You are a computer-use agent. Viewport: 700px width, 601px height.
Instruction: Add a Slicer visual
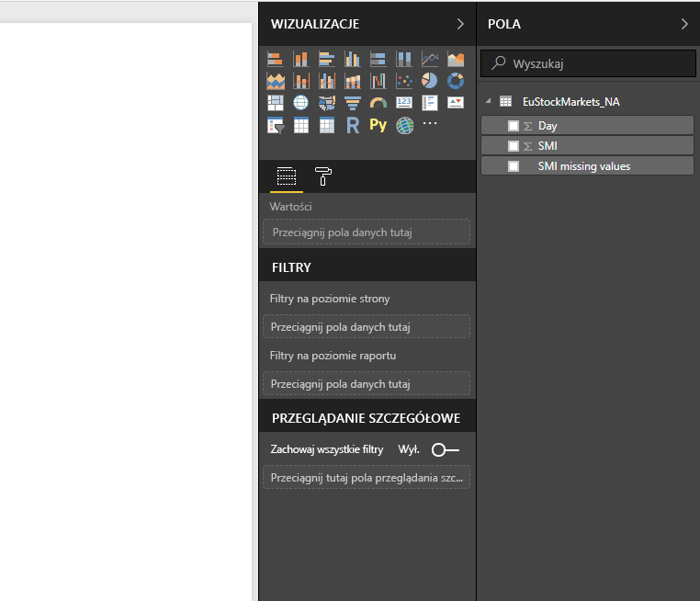coord(275,126)
